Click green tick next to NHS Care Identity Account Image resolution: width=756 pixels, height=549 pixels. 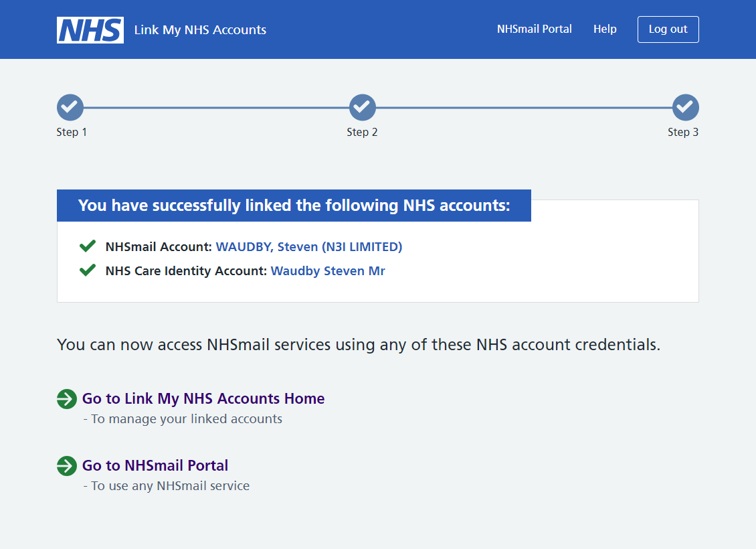coord(88,270)
